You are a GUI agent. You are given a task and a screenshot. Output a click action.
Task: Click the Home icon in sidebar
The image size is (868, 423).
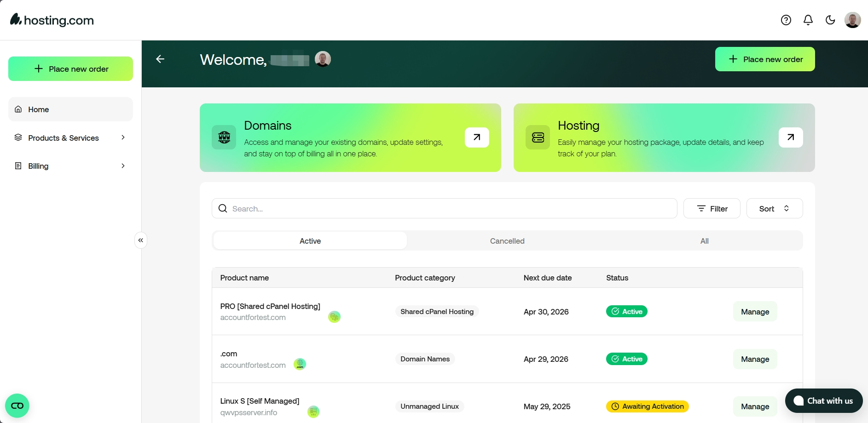18,109
